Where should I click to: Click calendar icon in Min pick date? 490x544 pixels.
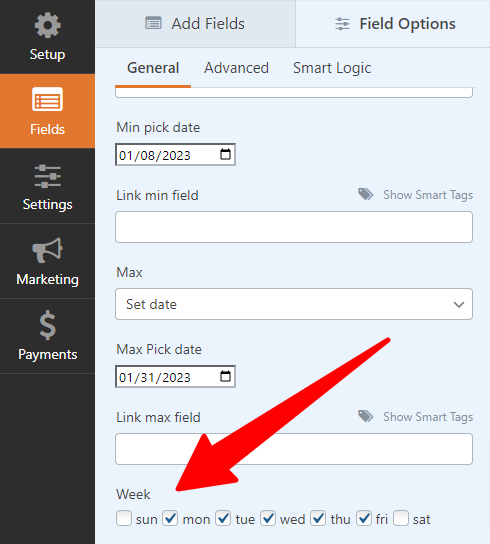[226, 154]
